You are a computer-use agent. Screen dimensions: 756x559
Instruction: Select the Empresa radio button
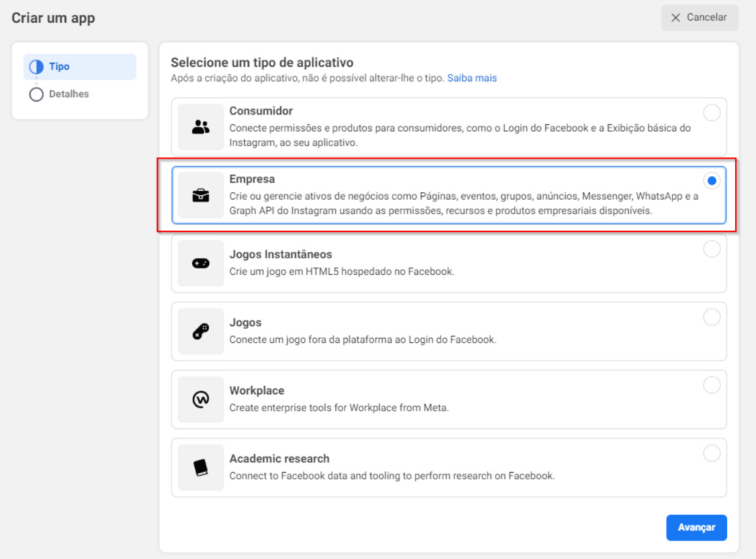tap(712, 181)
